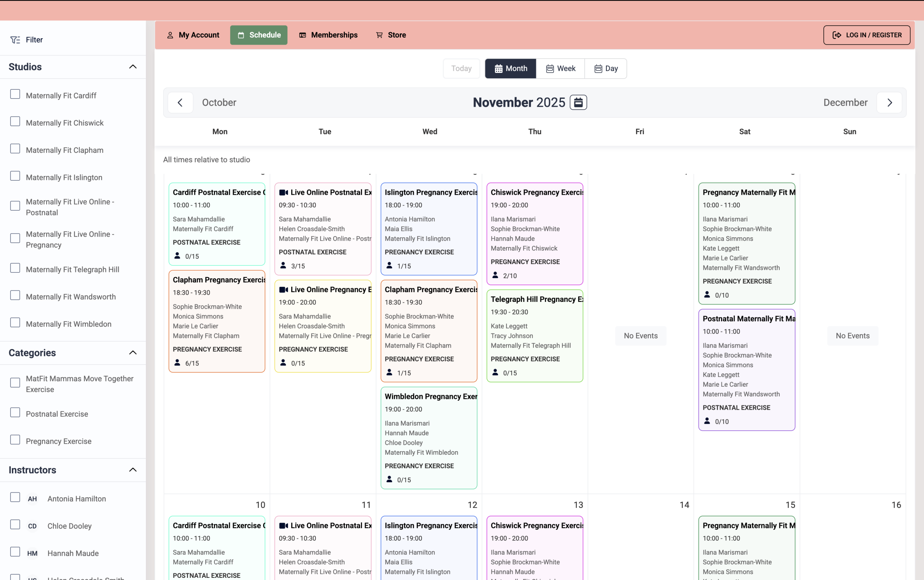This screenshot has width=924, height=580.
Task: Click attendee icon on Wimbledon Pregnancy 0/15
Action: click(x=389, y=479)
